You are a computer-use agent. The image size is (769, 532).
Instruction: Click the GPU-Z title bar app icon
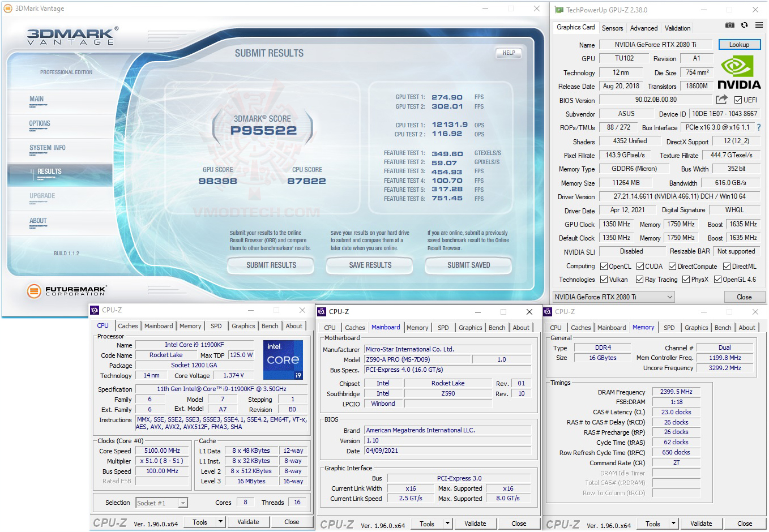(x=559, y=10)
